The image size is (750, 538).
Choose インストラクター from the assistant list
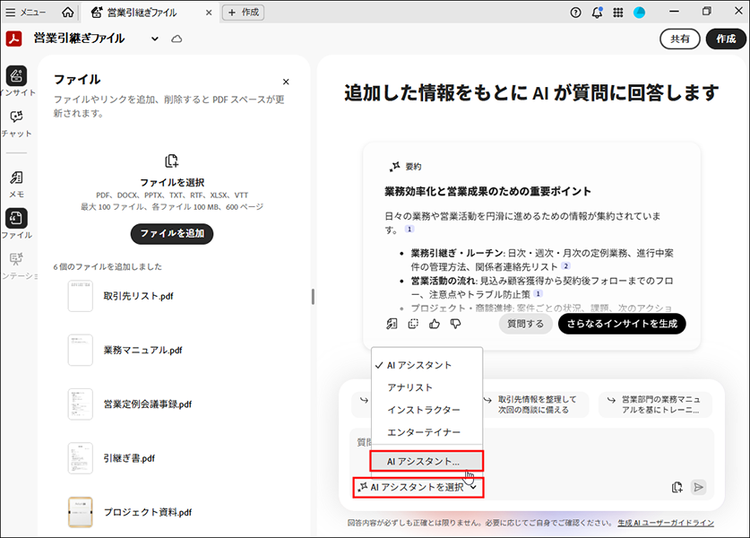click(423, 410)
